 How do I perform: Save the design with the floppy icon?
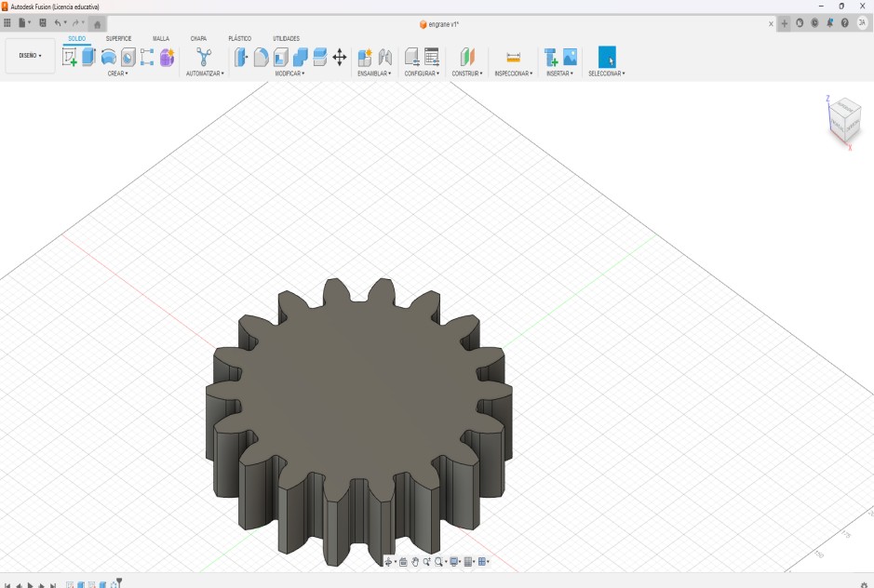point(43,23)
